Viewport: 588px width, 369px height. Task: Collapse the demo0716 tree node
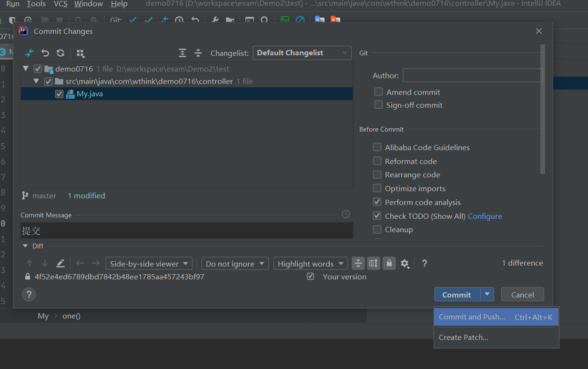[26, 69]
